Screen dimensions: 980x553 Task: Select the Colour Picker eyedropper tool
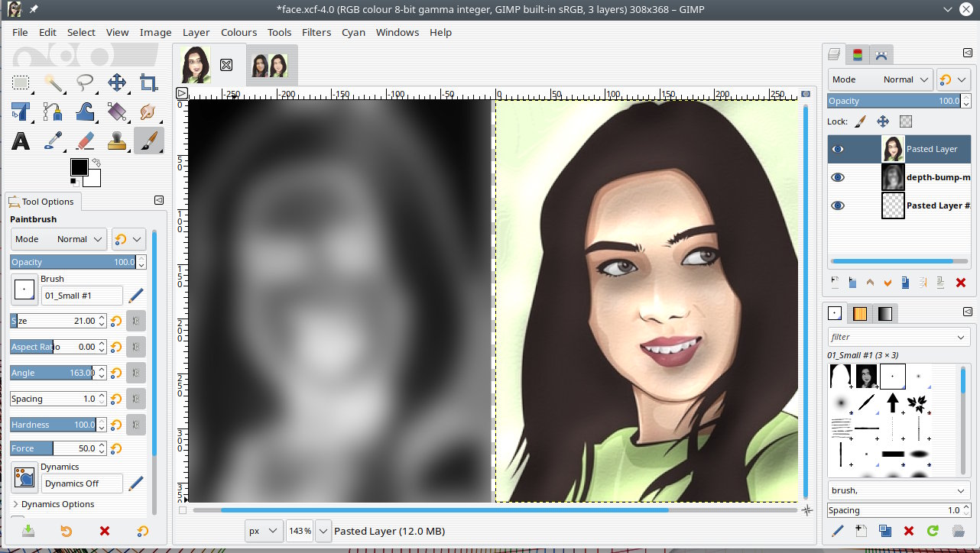point(53,141)
